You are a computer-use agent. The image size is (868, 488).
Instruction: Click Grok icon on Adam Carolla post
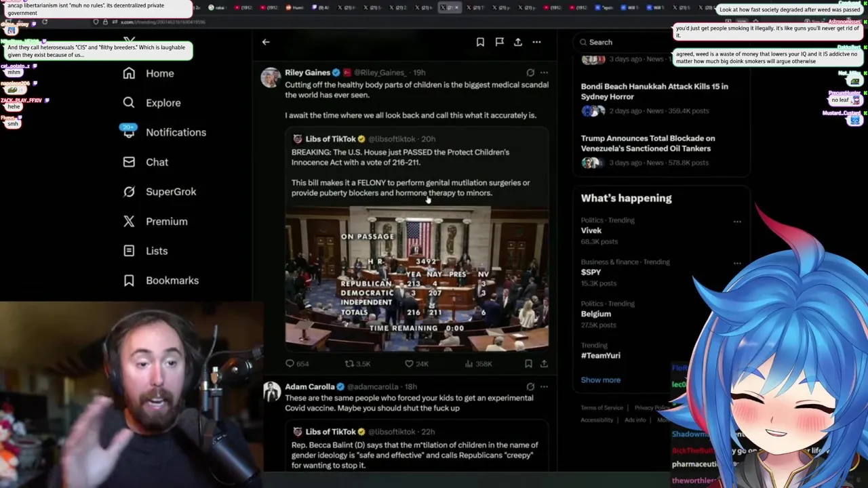point(530,386)
